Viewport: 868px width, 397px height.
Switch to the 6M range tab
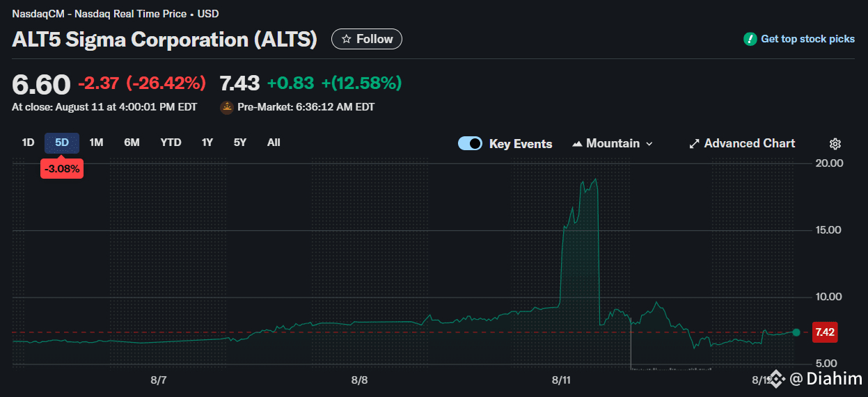tap(132, 143)
